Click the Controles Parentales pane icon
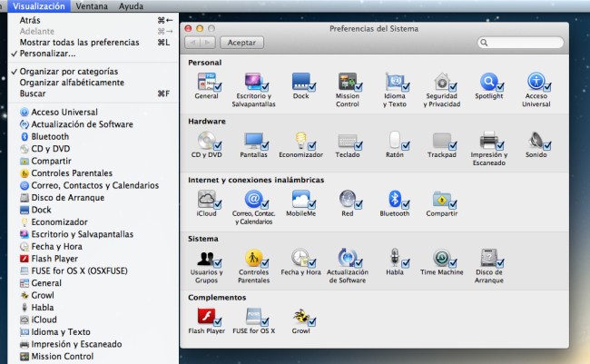Screen dimensions: 590x364 click(x=253, y=257)
